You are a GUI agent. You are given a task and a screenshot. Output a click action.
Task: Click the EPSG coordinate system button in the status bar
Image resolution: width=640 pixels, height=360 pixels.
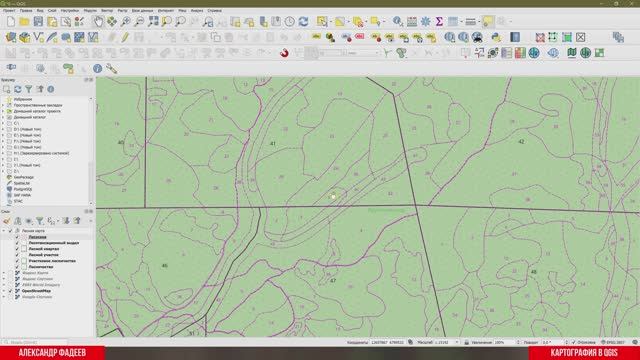[613, 342]
